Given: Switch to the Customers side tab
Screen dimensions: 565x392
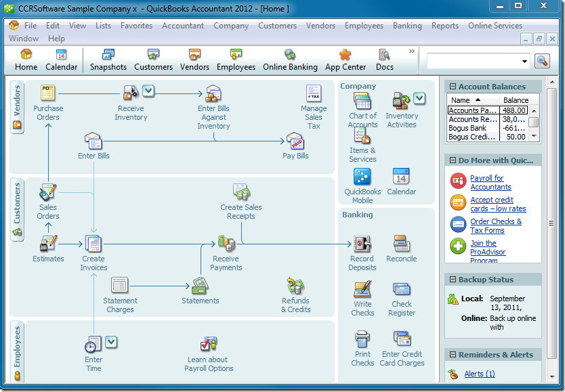Looking at the screenshot, I should 17,209.
